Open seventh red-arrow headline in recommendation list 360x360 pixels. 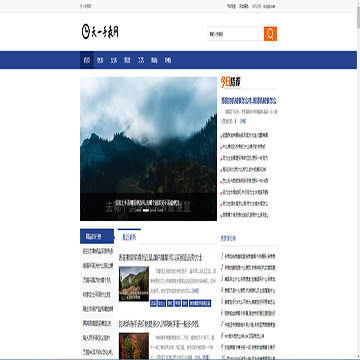pos(245,204)
